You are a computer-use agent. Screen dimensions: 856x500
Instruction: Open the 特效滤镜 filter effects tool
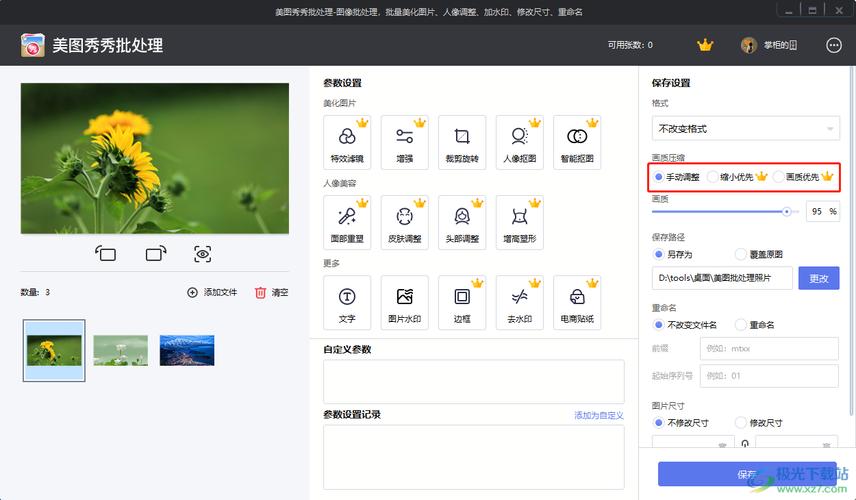coord(347,141)
